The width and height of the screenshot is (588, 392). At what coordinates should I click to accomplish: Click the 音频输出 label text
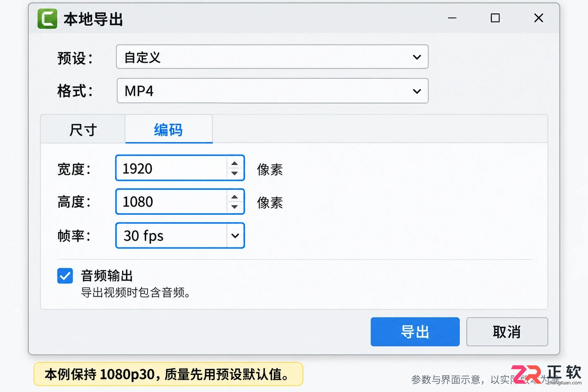[x=107, y=276]
